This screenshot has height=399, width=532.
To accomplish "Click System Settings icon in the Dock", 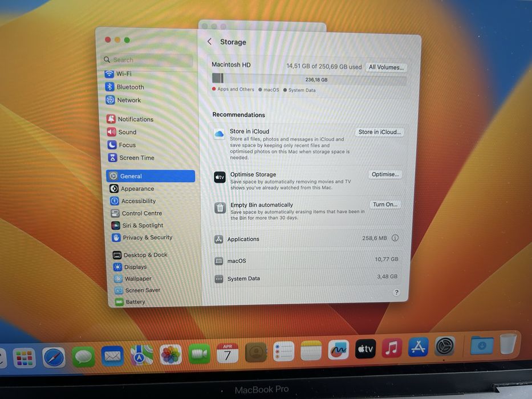I will click(x=445, y=346).
